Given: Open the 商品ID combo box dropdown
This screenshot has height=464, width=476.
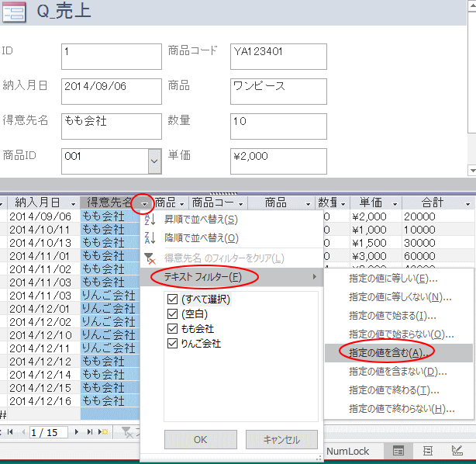Looking at the screenshot, I should point(154,161).
